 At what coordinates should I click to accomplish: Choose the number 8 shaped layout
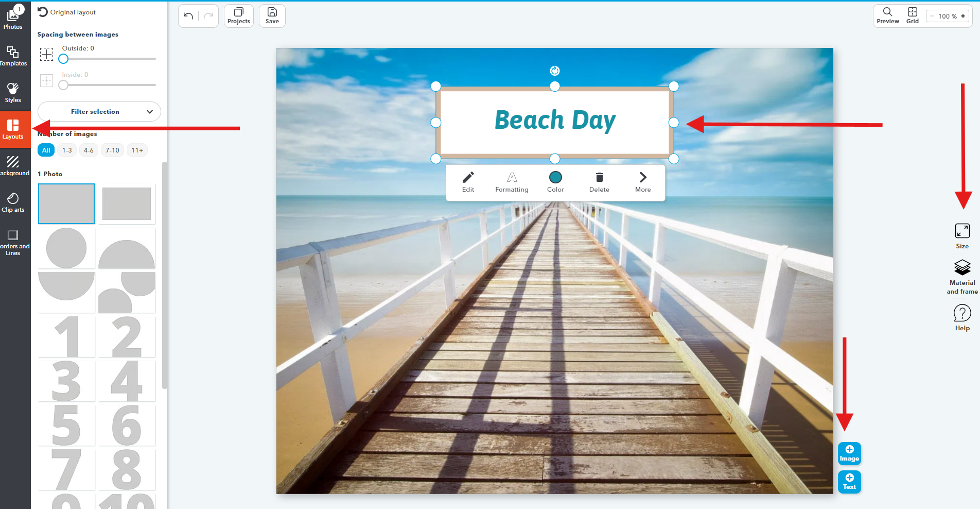click(127, 469)
